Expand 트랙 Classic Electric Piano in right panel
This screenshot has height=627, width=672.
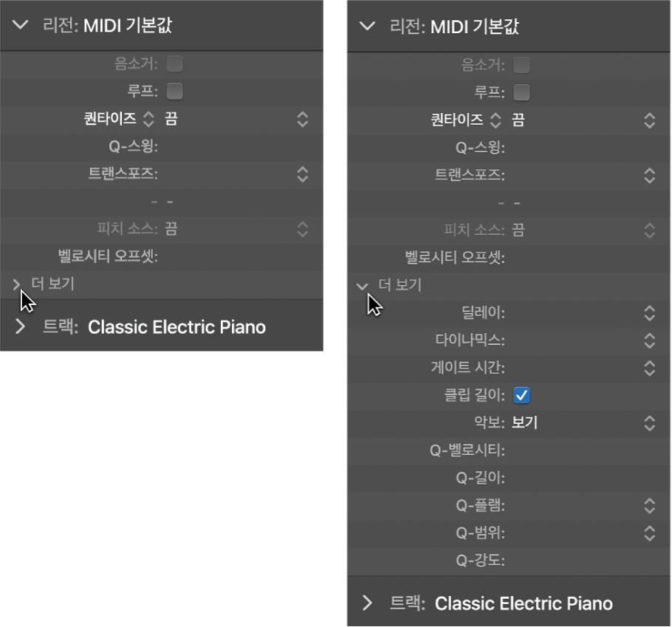(367, 603)
